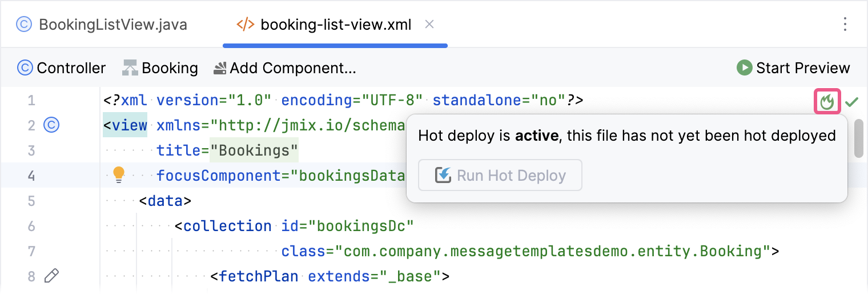Click the green inspection checkmark icon
The height and width of the screenshot is (294, 868).
(852, 102)
